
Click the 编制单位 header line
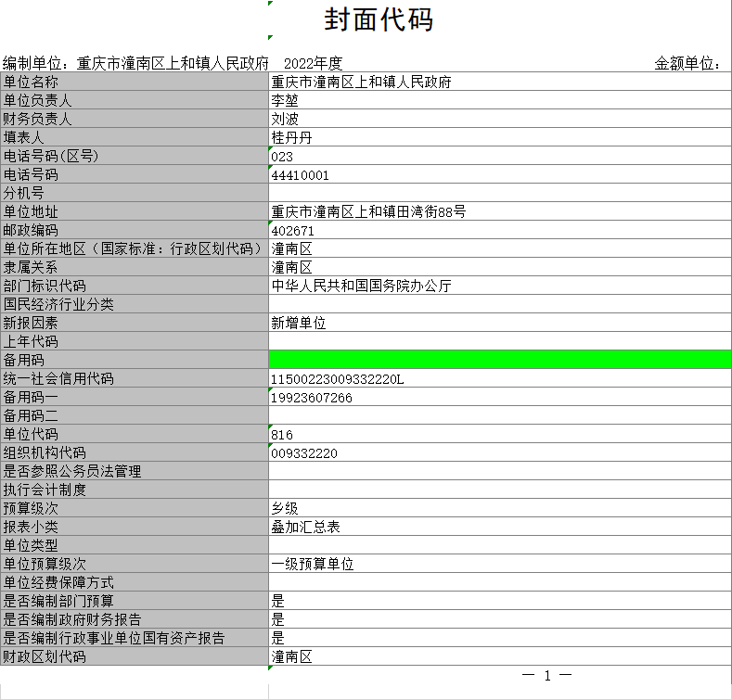[135, 63]
